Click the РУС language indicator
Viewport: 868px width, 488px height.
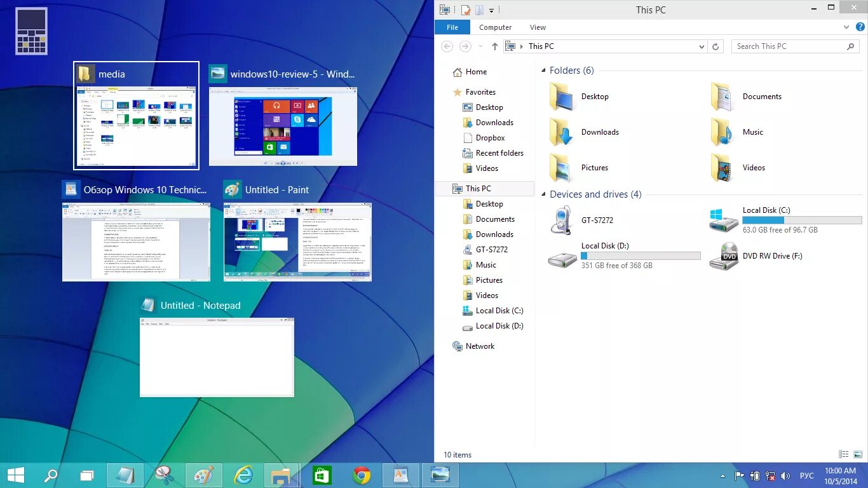pos(806,476)
